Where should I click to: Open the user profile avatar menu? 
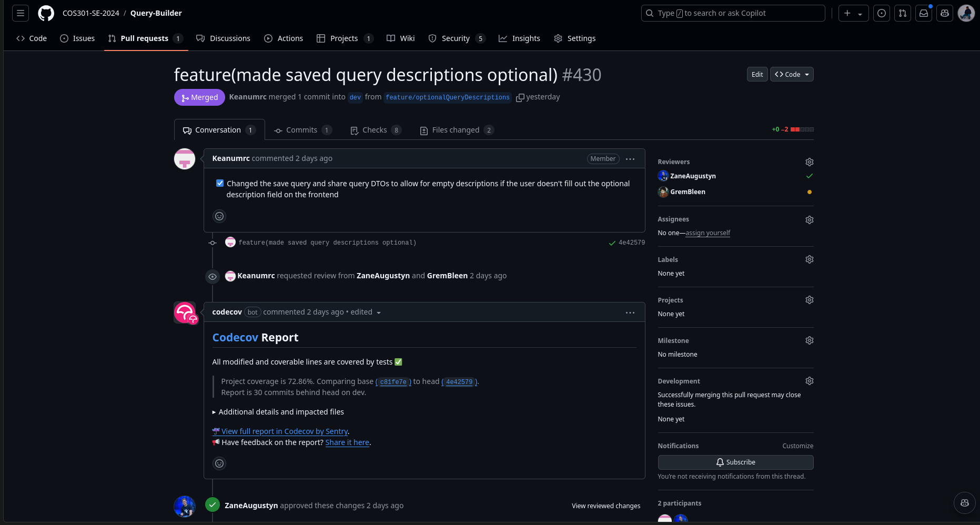pyautogui.click(x=966, y=13)
